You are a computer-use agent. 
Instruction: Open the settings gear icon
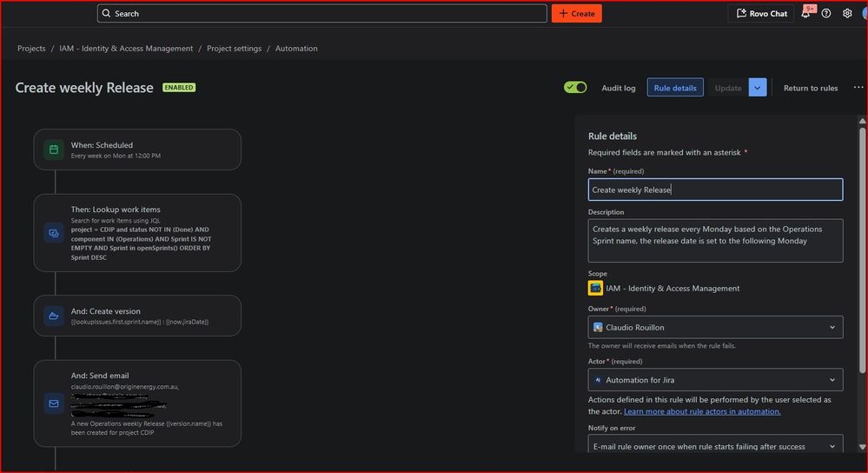point(847,13)
